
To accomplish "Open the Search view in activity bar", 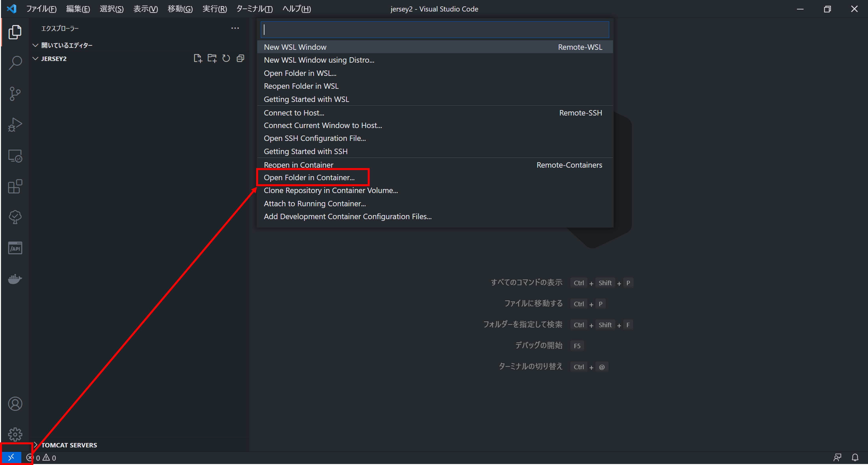I will coord(15,63).
